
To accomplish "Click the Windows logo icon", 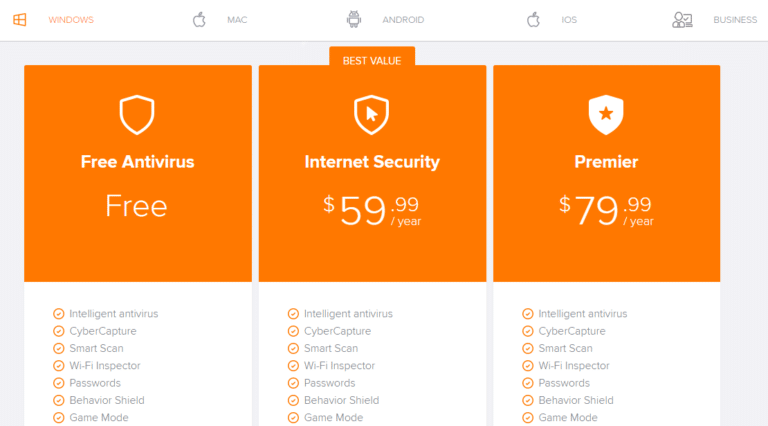I will (20, 19).
